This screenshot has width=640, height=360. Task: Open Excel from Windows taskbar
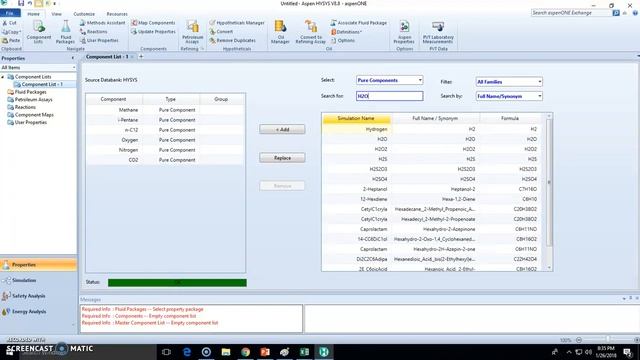304,352
